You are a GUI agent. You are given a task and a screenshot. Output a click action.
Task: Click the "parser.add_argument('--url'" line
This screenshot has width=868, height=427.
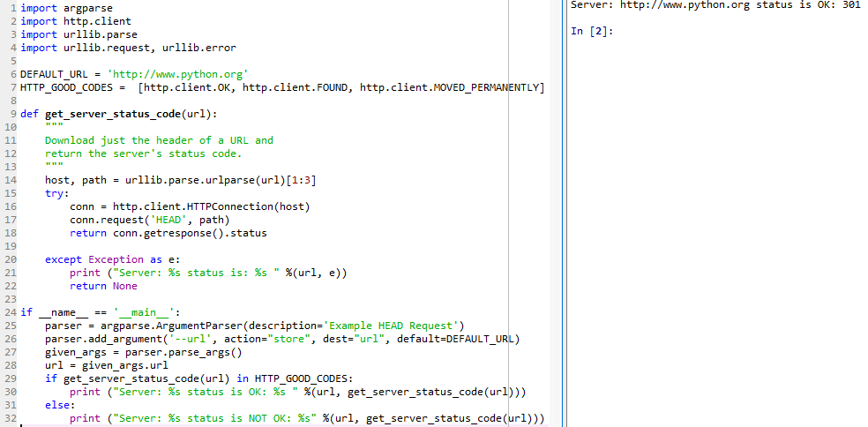point(282,339)
